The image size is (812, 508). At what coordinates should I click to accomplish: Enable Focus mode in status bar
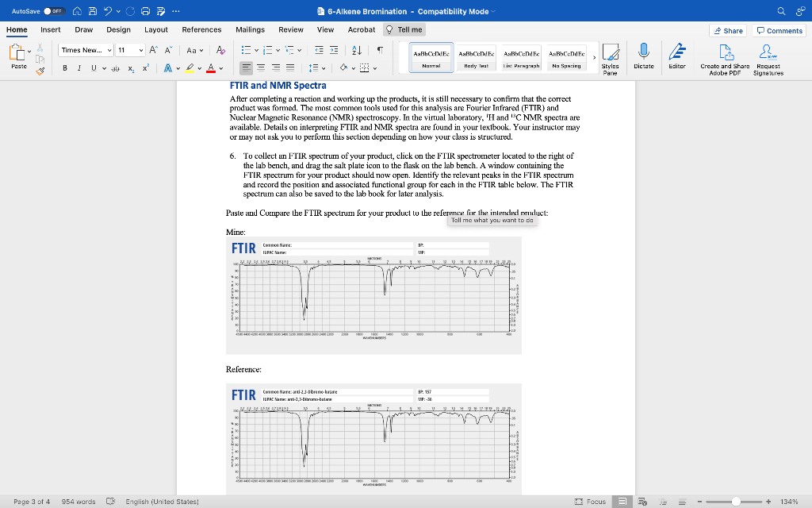point(590,502)
